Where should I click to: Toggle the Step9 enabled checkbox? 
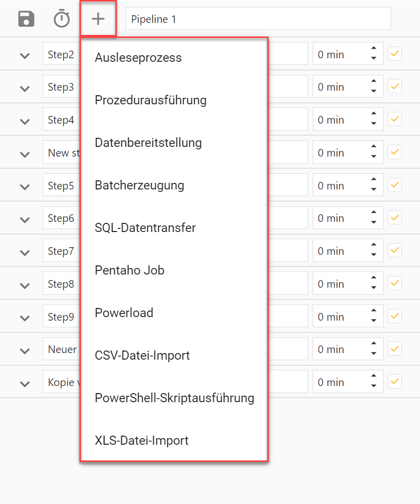click(x=395, y=316)
